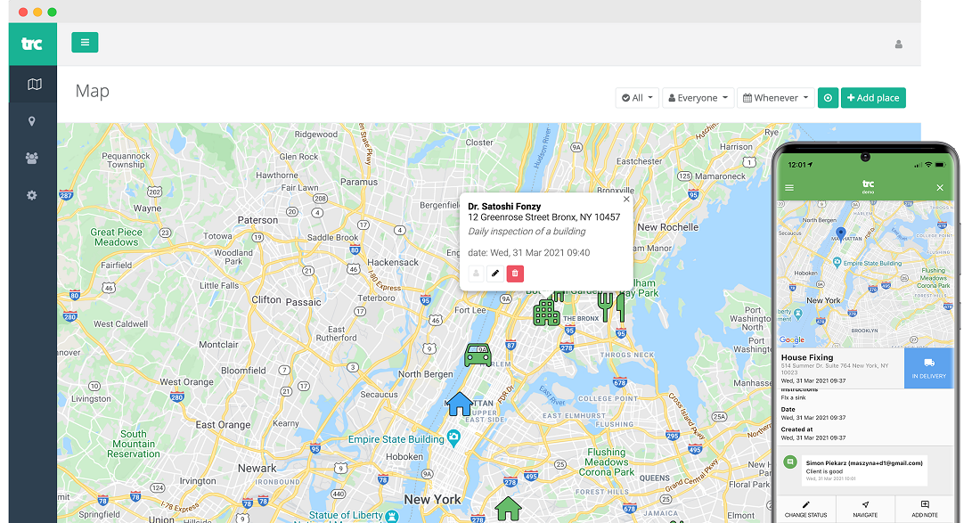Image resolution: width=980 pixels, height=523 pixels.
Task: Close the Dr. Satoshi Fonzy popup
Action: pyautogui.click(x=626, y=200)
